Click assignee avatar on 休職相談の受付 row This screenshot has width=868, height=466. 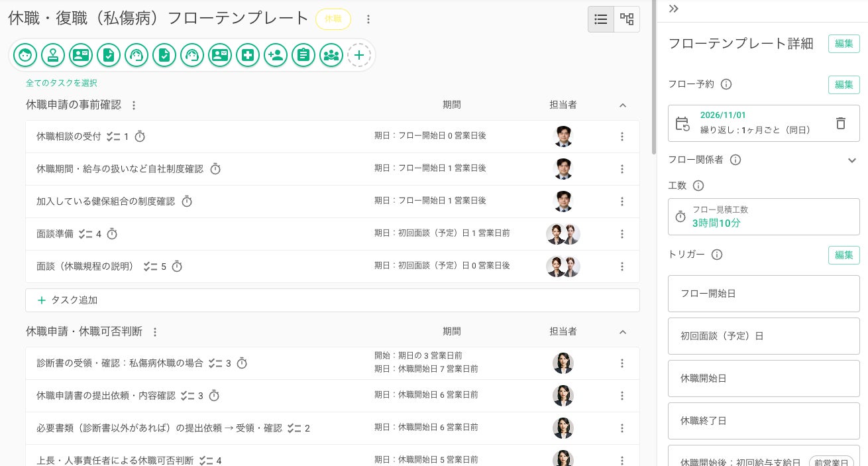[563, 137]
